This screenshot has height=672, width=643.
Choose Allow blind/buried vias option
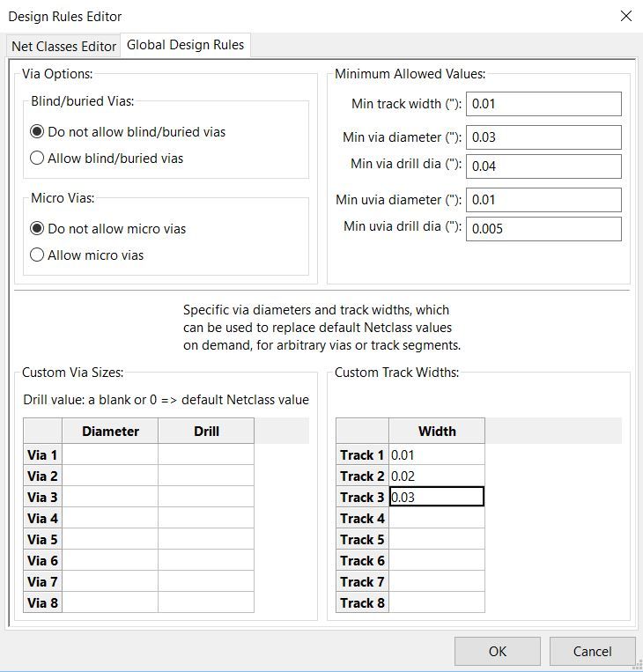point(107,159)
